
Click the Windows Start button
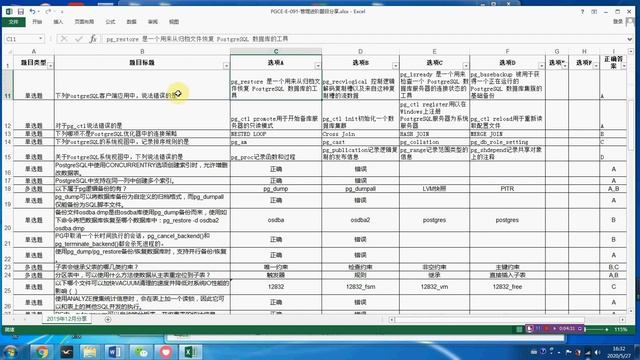[10, 351]
